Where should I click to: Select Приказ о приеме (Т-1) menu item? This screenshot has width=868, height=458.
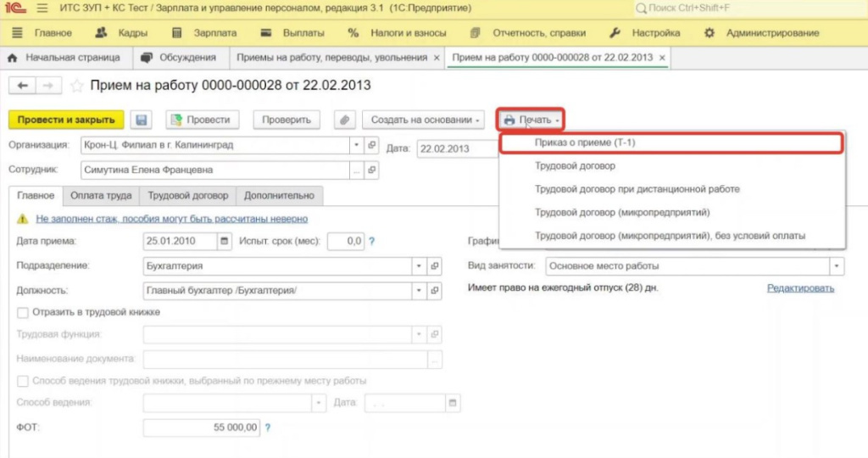pos(585,143)
